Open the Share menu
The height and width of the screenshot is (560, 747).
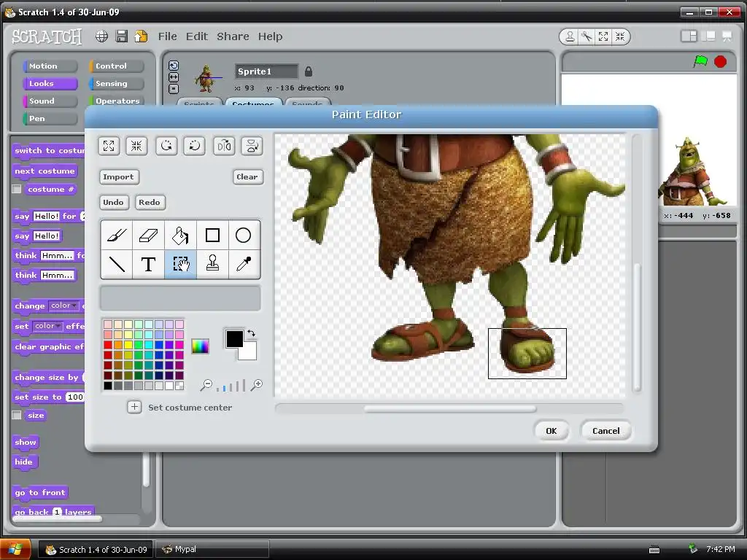point(233,36)
